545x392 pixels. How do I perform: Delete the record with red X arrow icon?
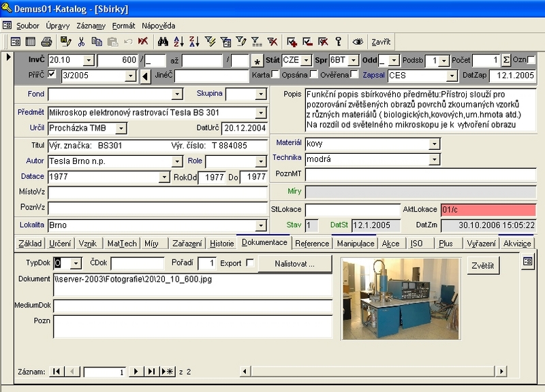143,42
